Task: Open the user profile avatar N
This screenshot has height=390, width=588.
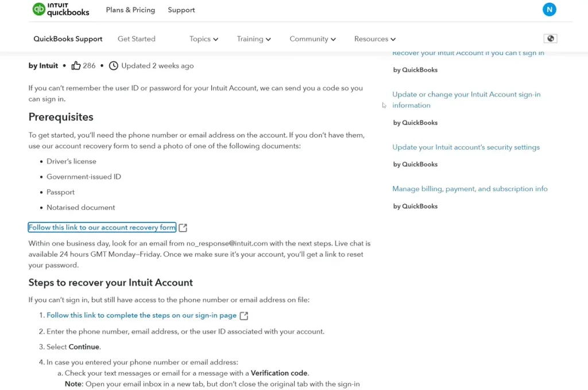Action: pos(549,10)
